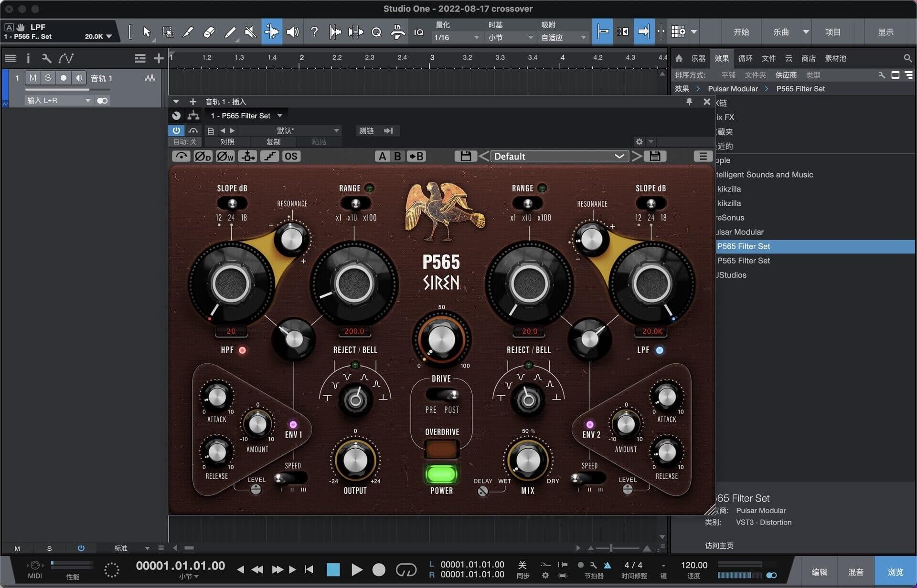The height and width of the screenshot is (588, 917).
Task: Open the 访问主页 plugin homepage link
Action: tap(718, 546)
